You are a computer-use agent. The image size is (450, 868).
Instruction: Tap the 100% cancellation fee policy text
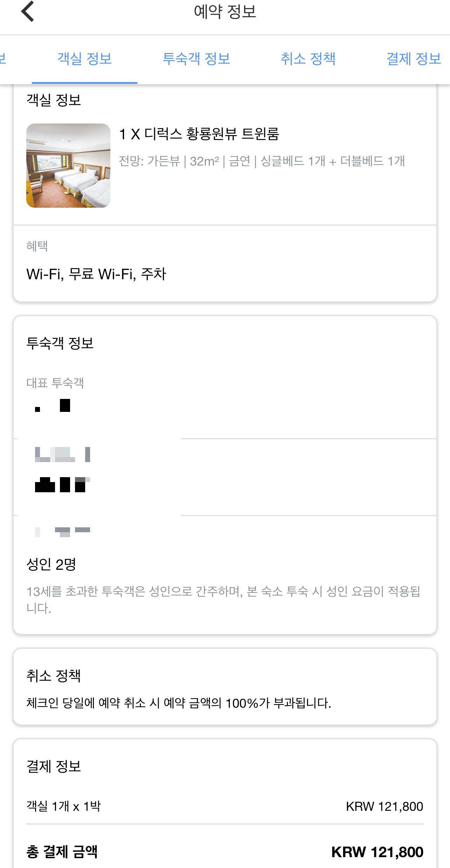coord(179,703)
